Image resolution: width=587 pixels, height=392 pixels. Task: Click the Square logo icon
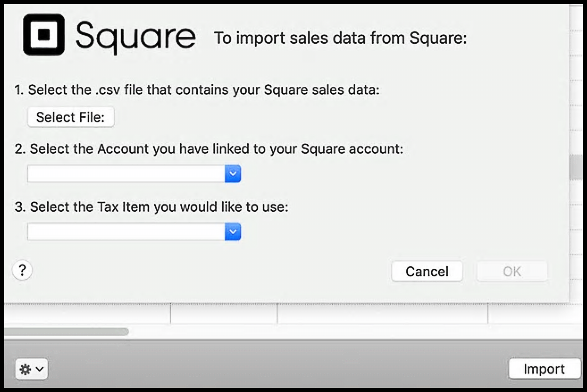click(44, 34)
